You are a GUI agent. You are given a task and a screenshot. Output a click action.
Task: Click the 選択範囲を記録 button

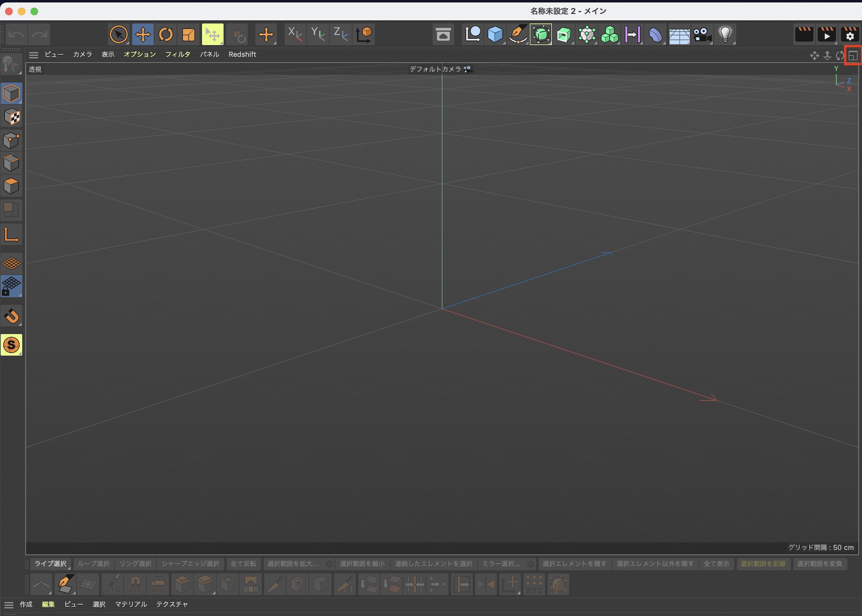pyautogui.click(x=763, y=564)
